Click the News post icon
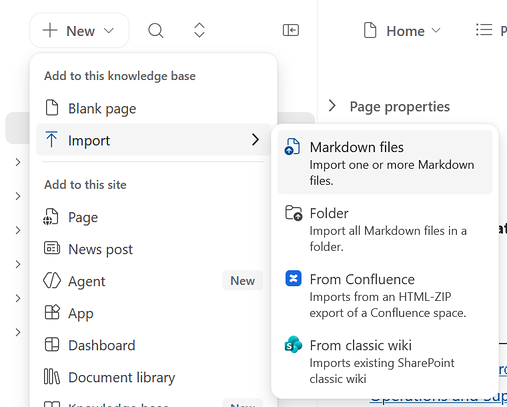The width and height of the screenshot is (507, 407). click(52, 248)
